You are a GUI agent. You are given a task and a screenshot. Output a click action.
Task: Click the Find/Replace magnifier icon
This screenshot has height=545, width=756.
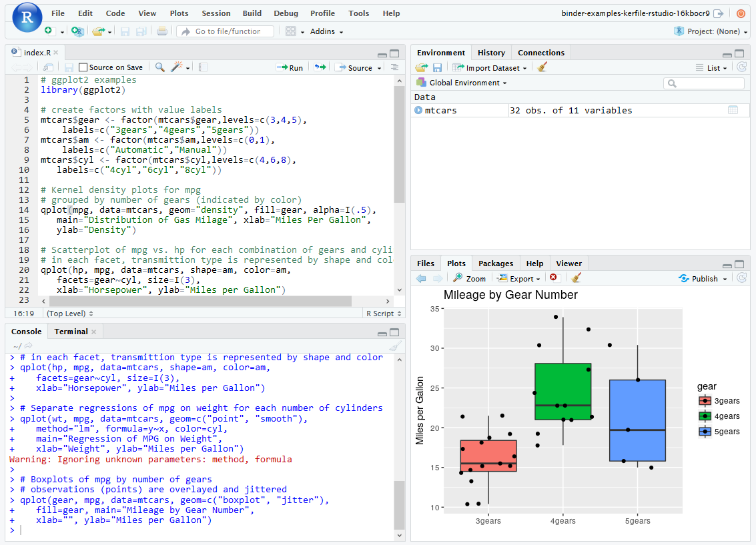(x=160, y=67)
